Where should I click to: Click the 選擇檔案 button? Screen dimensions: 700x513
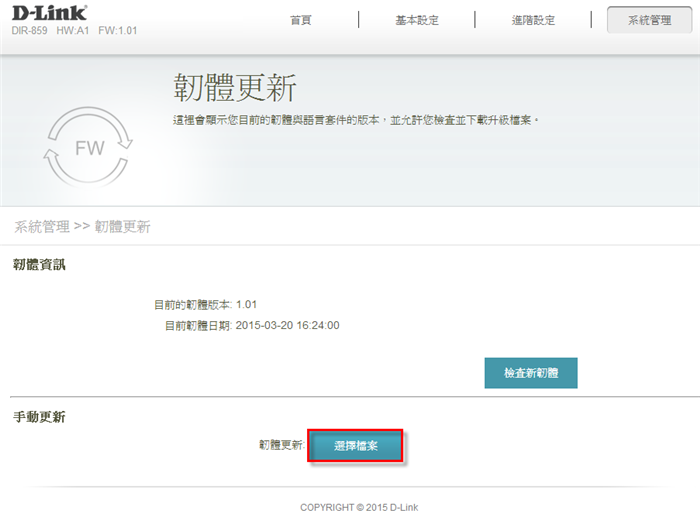(x=355, y=446)
